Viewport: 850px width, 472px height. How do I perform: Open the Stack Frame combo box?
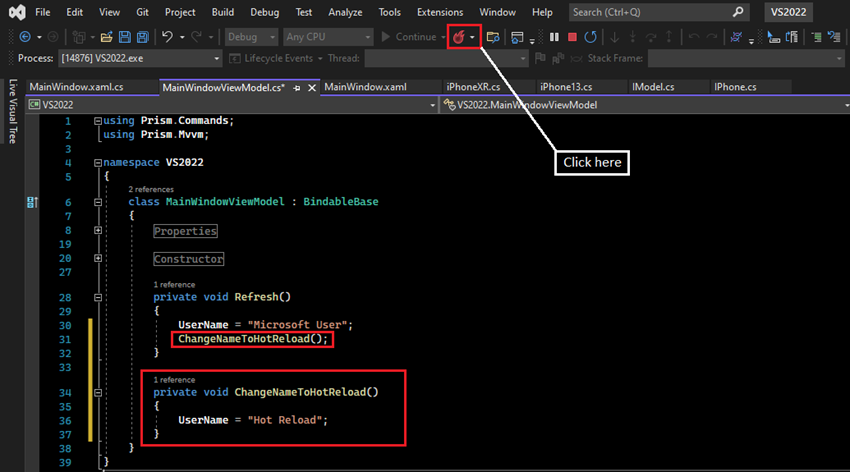(746, 58)
